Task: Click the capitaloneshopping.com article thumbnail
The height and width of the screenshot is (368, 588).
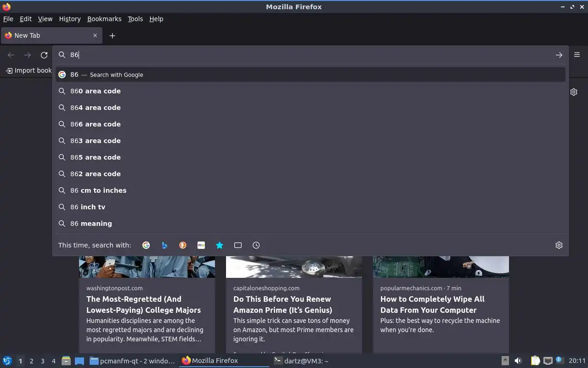Action: coord(294,267)
